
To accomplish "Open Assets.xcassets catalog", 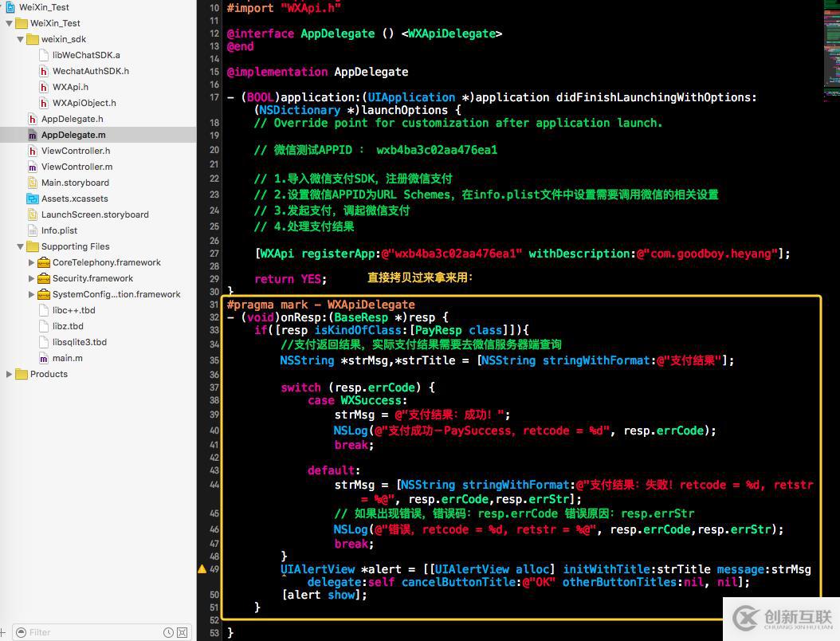I will 74,199.
